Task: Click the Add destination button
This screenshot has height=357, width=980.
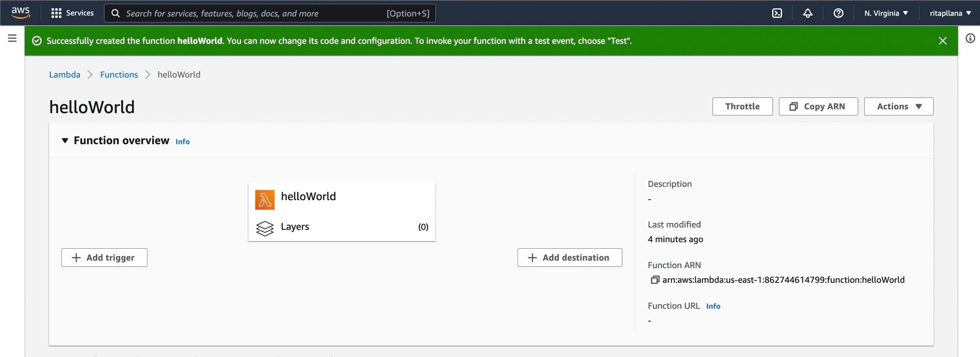Action: [x=570, y=257]
